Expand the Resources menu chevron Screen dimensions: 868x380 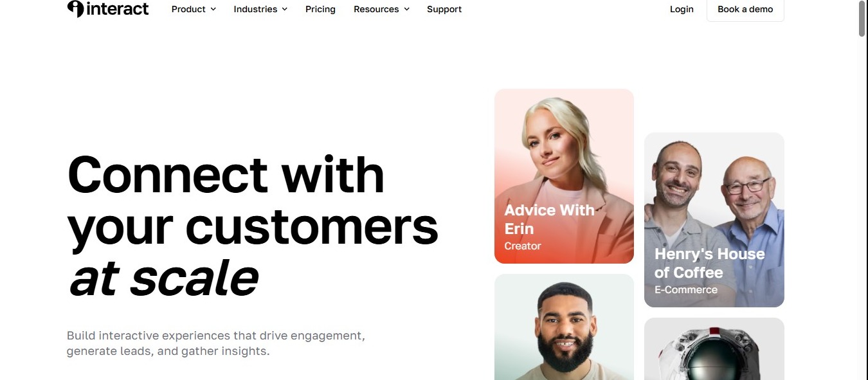tap(406, 10)
